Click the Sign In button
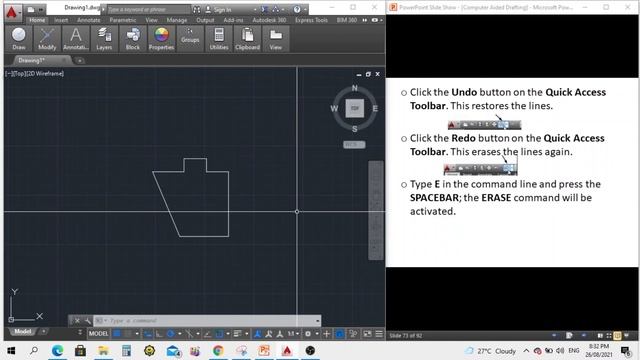640x360 pixels. point(218,9)
